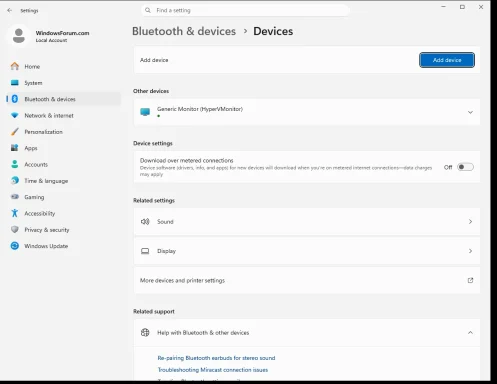This screenshot has width=497, height=384.
Task: Click the Personalization brush icon
Action: tap(15, 132)
